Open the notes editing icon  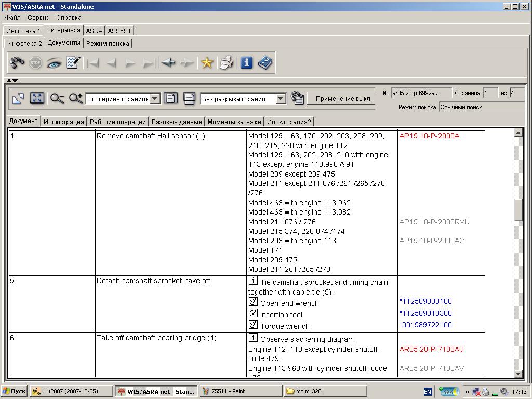coord(73,63)
